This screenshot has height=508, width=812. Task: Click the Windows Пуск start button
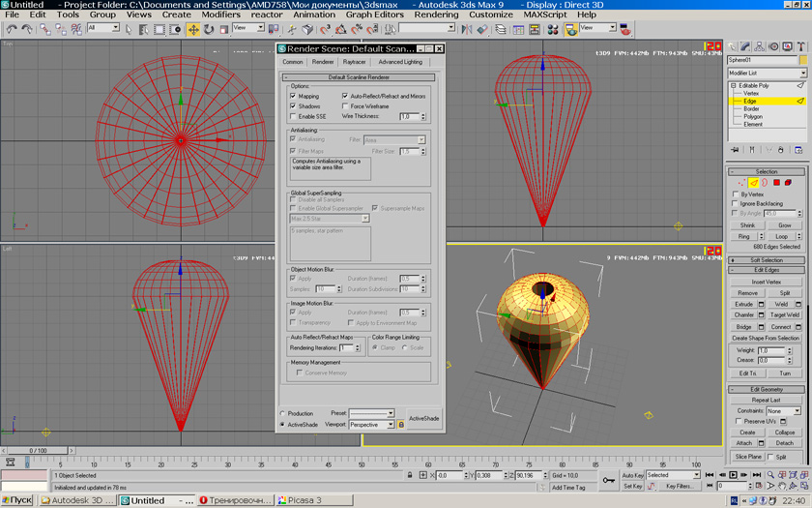point(17,500)
